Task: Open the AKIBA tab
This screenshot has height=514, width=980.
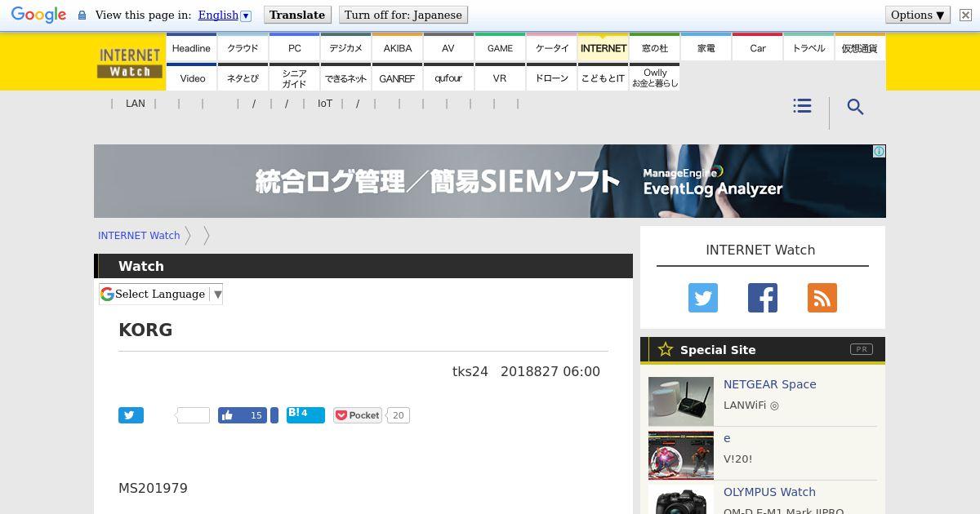Action: pyautogui.click(x=397, y=48)
